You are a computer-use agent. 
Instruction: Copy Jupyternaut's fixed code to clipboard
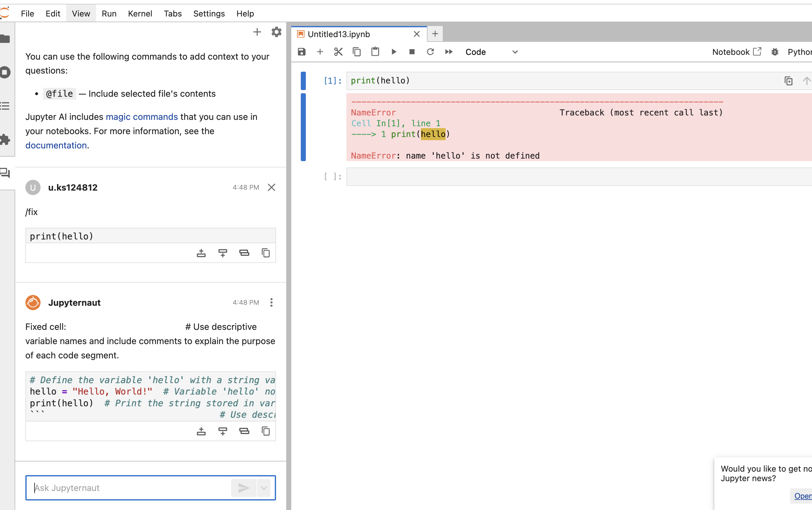(x=266, y=431)
